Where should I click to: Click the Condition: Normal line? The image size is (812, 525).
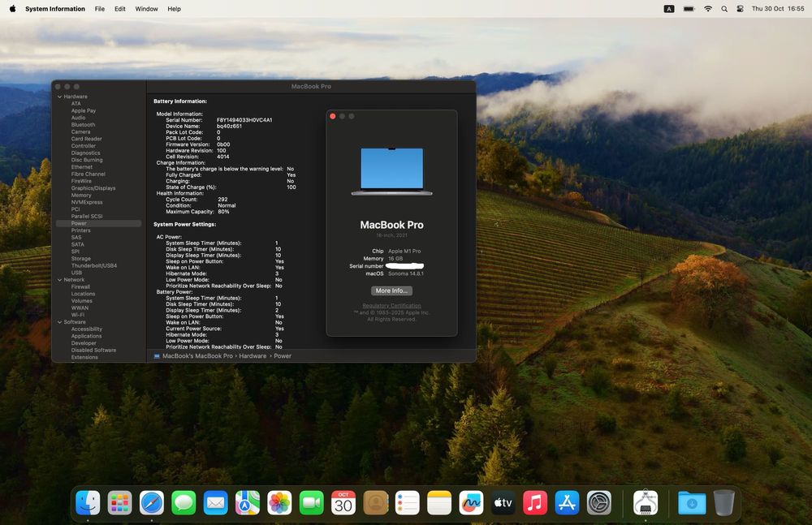(x=201, y=205)
